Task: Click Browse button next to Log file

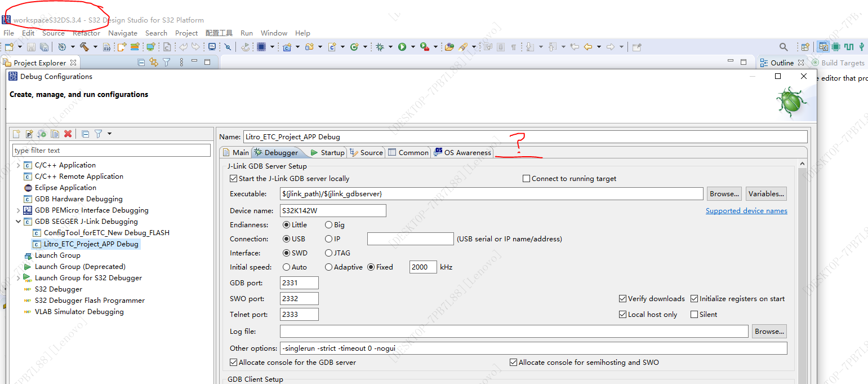Action: (x=769, y=332)
